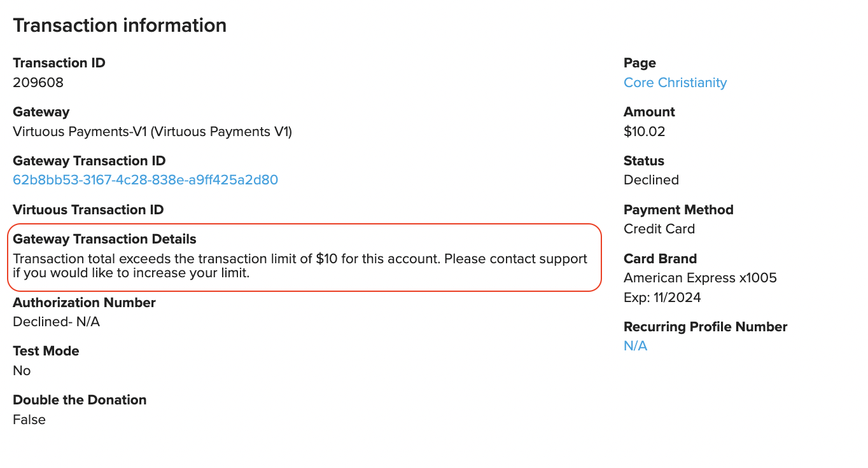Click the Declined- N/A authorization value

pyautogui.click(x=56, y=322)
